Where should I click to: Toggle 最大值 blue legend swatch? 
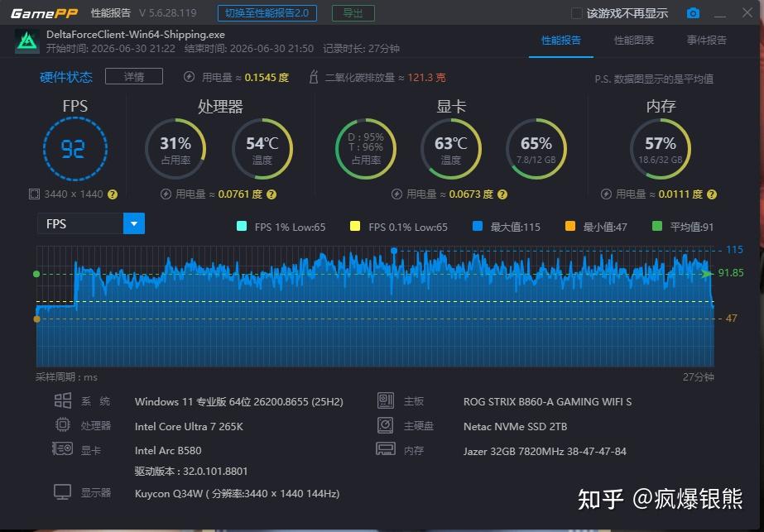478,226
